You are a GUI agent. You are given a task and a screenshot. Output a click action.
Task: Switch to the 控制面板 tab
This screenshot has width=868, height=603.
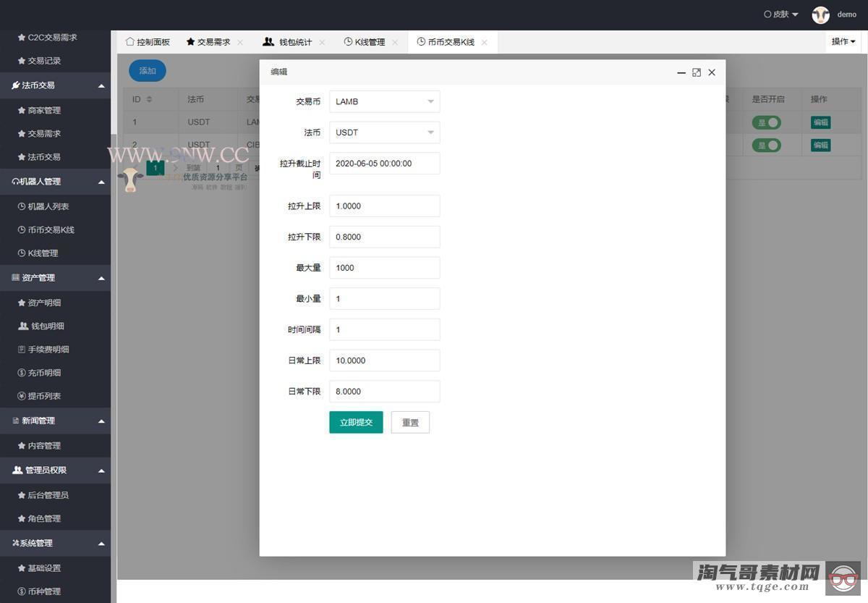click(x=148, y=42)
